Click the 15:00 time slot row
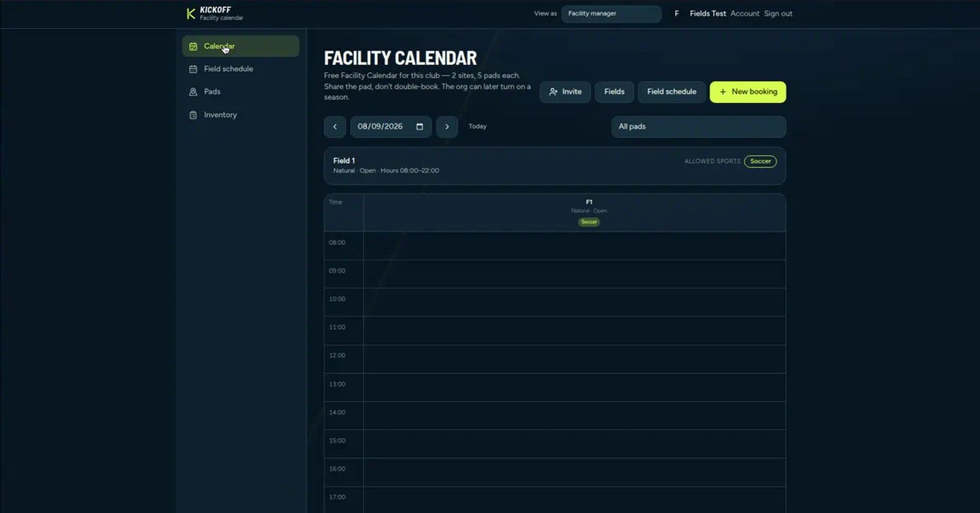Screen dimensions: 980x513 pos(555,444)
